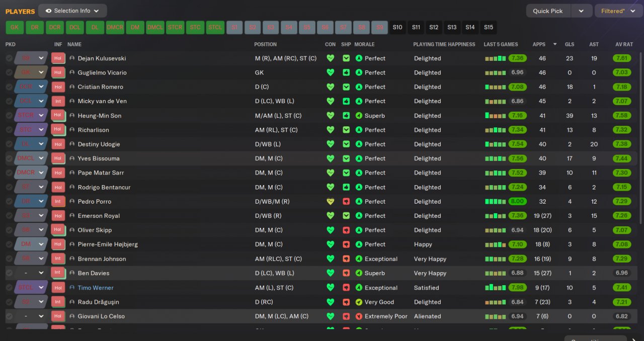Toggle the picked checkmark for Cristian Romero
Screen dimensions: 644x341
9,87
